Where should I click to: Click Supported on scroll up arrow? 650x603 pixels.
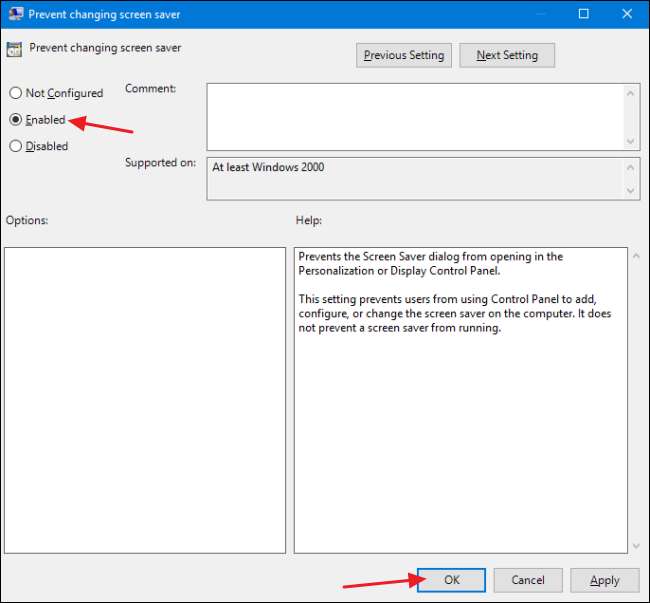[631, 167]
